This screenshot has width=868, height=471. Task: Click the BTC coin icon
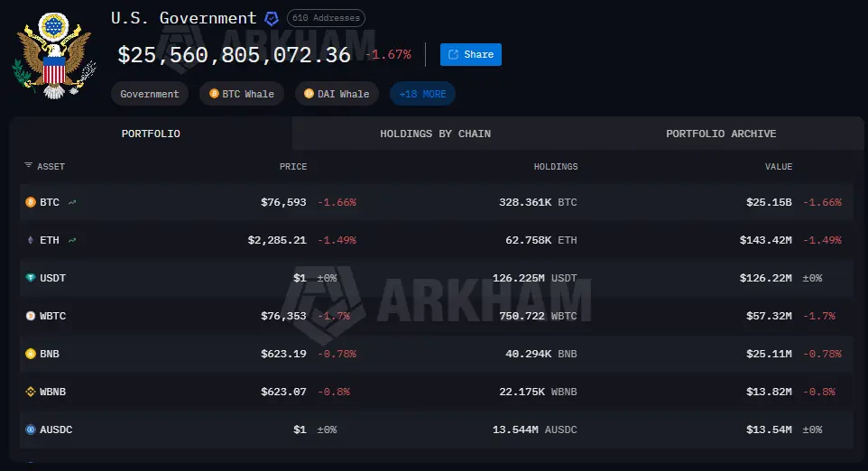[30, 202]
